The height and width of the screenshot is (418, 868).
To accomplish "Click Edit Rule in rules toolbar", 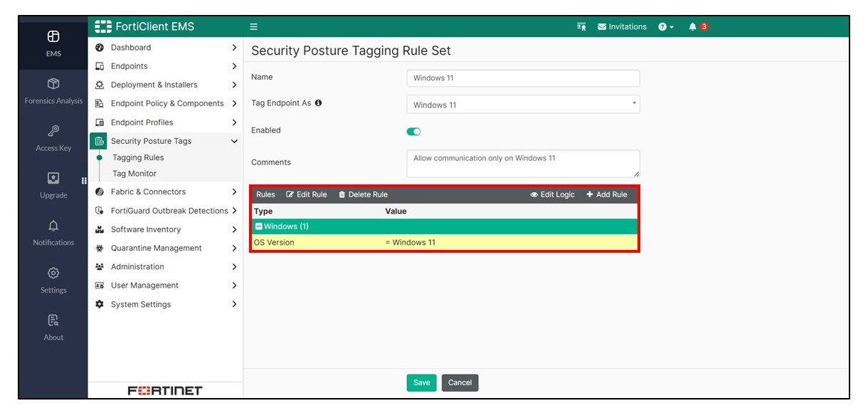I will click(307, 194).
